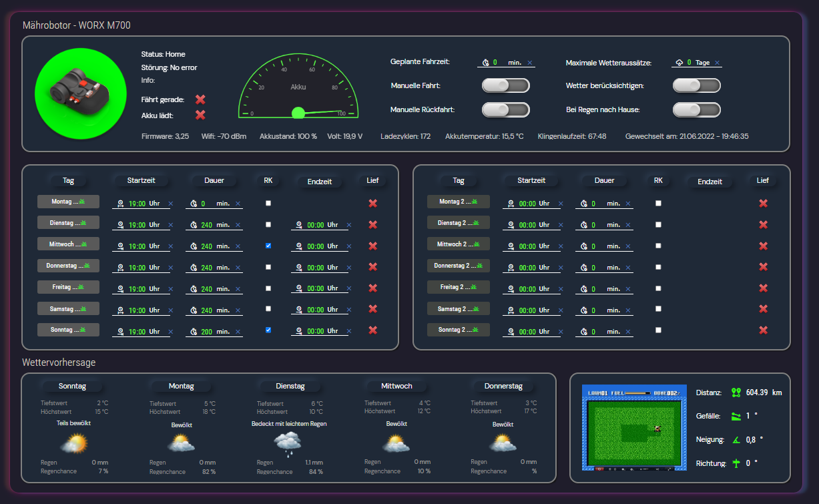Click the Lief red X for Dienstag 2
The image size is (819, 504).
(763, 224)
